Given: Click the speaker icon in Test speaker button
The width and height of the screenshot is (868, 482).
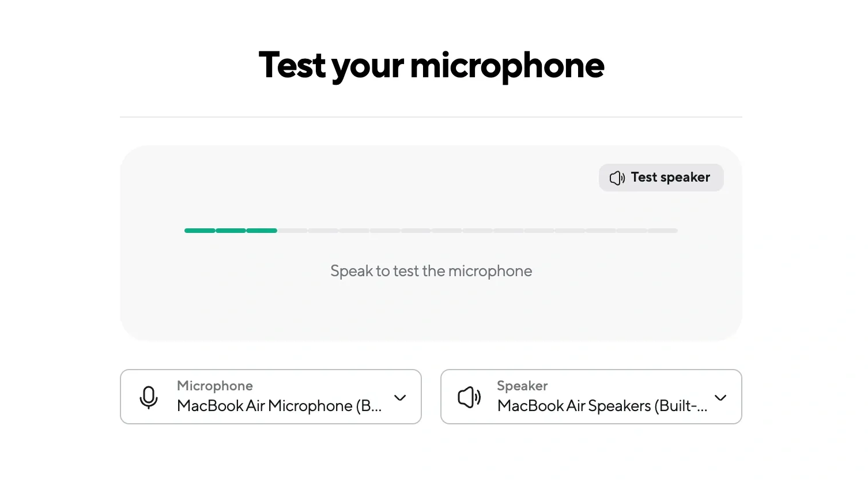Looking at the screenshot, I should click(x=617, y=178).
